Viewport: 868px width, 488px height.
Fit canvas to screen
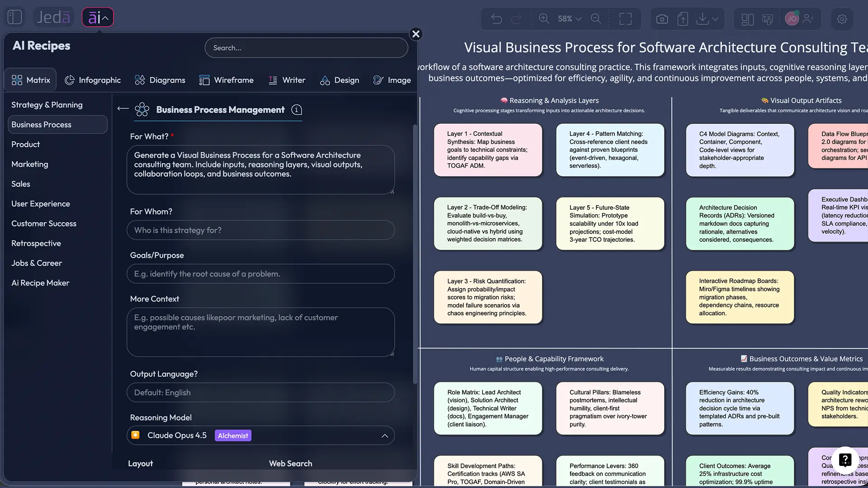[x=626, y=19]
